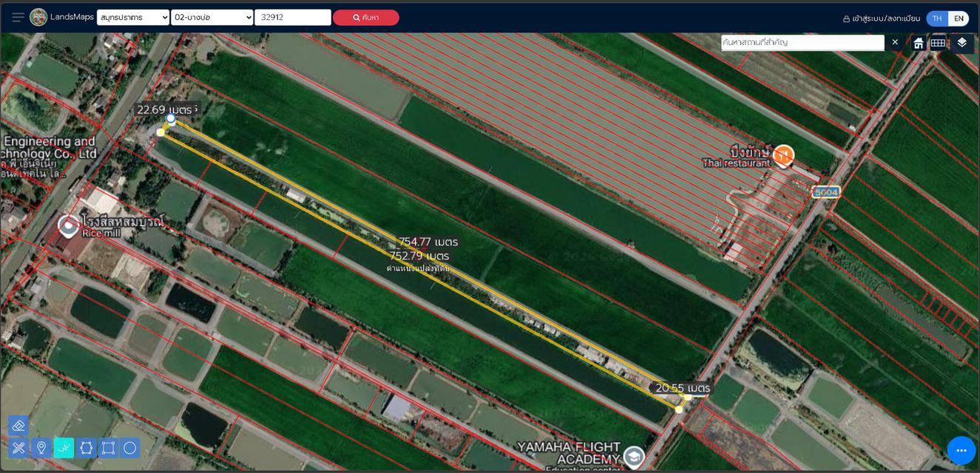Open the province dropdown สมุทรปราการ
980x473 pixels.
(x=133, y=18)
